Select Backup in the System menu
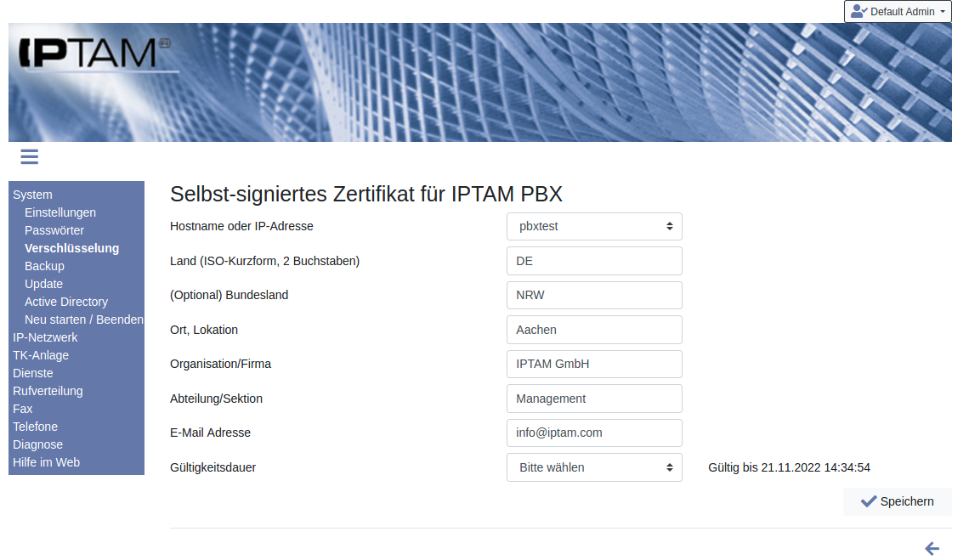 (44, 266)
